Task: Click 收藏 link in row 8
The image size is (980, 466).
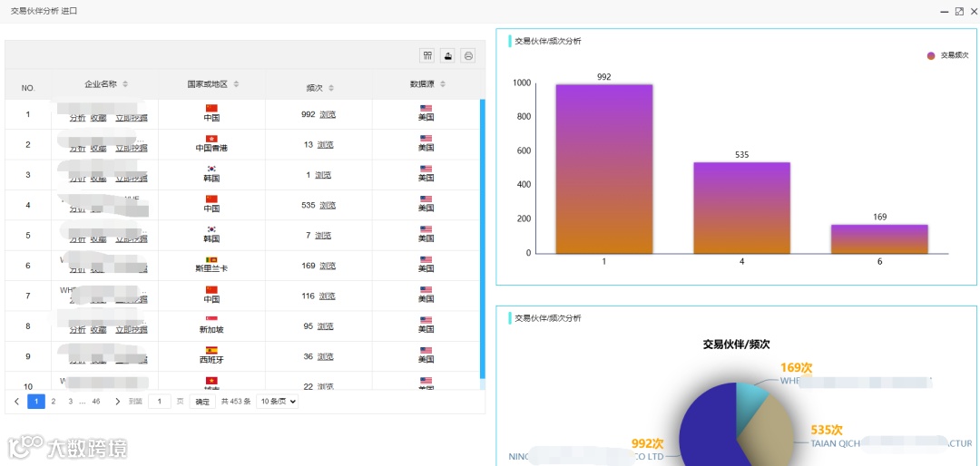Action: pyautogui.click(x=98, y=330)
